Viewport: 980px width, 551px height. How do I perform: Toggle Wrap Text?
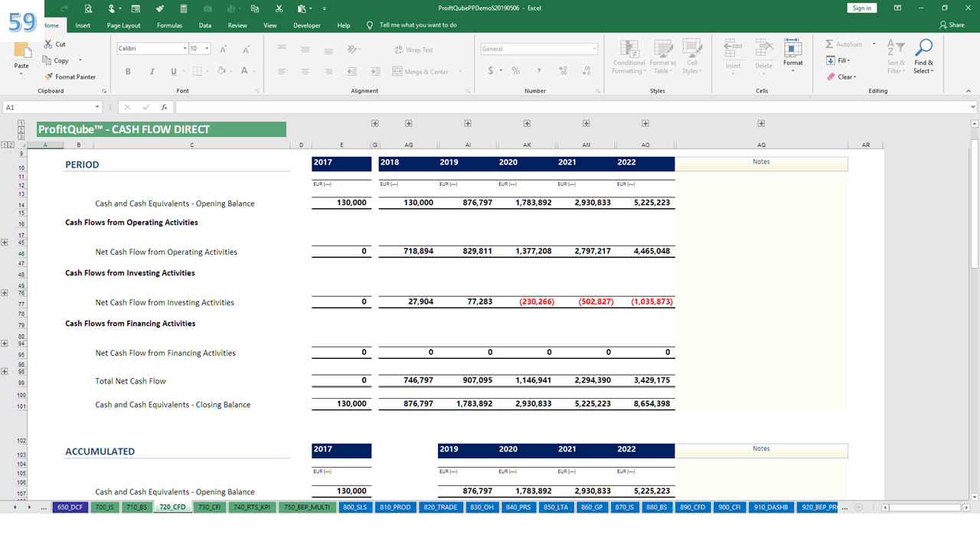(413, 50)
